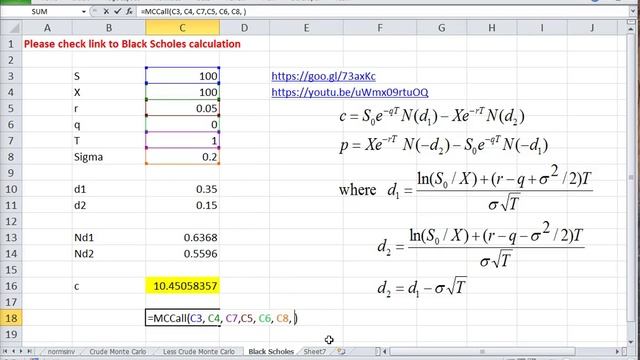Screen dimensions: 640x360
Task: Click cell C4 strike price 100
Action: [x=182, y=92]
